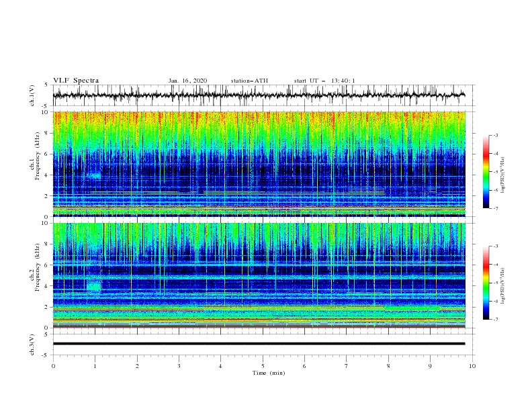The image size is (532, 411).
Task: Click the ch.1 "Frequency (kHz)" axis label
Action: (x=38, y=156)
